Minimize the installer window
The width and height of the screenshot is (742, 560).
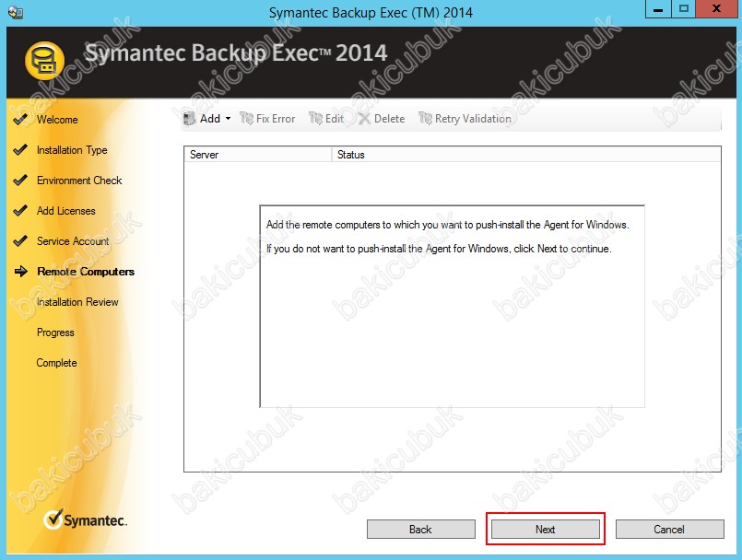click(658, 9)
